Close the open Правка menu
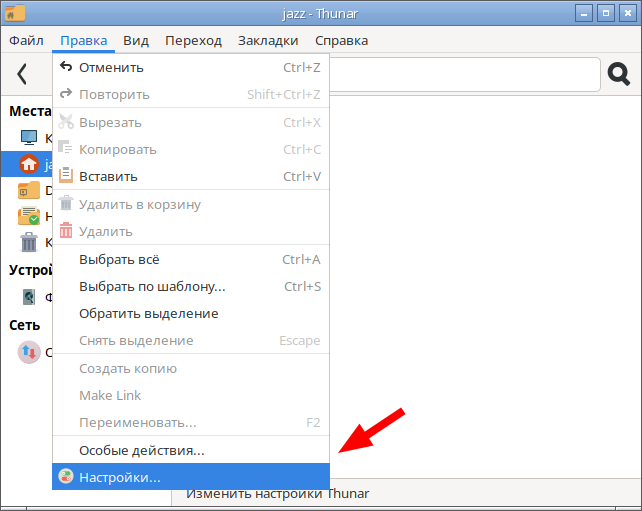The width and height of the screenshot is (642, 511). click(x=84, y=41)
